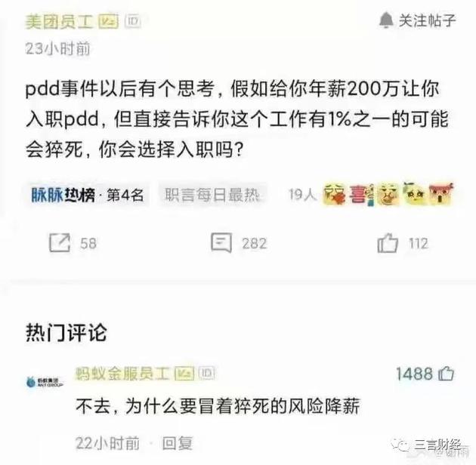
Task: Tap the share icon with 58
Action: 60,242
